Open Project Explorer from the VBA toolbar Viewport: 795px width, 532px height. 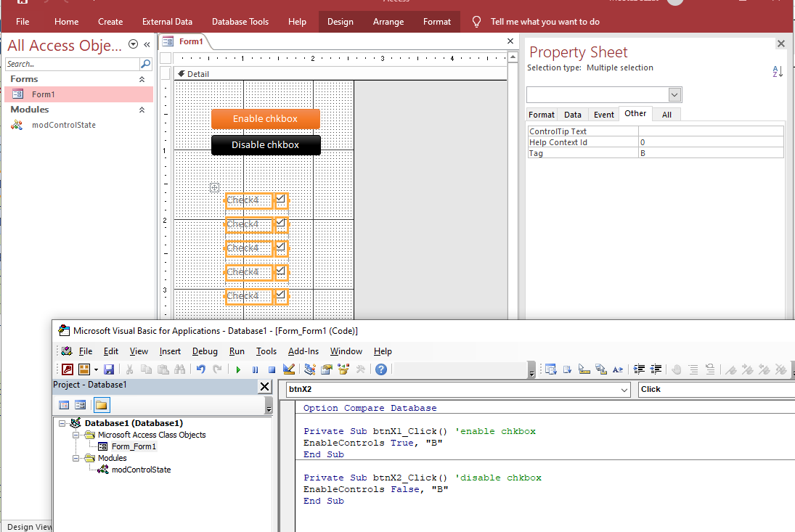coord(310,369)
